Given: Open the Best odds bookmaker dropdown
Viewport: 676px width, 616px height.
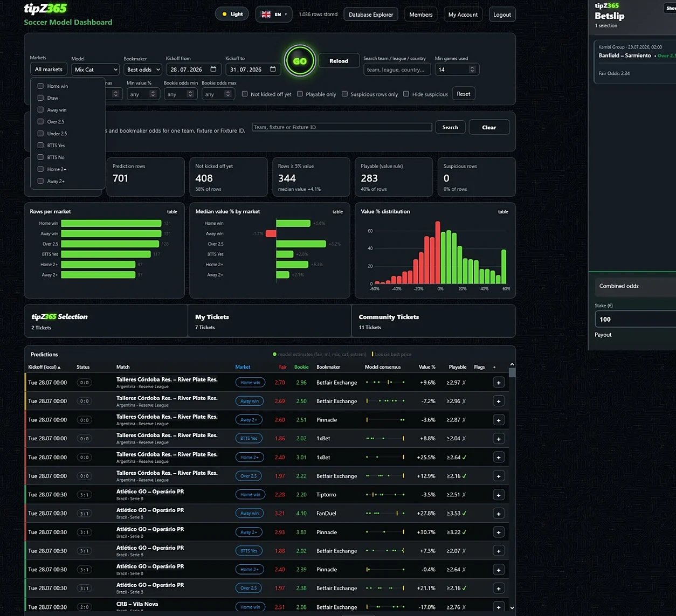Looking at the screenshot, I should click(x=142, y=70).
